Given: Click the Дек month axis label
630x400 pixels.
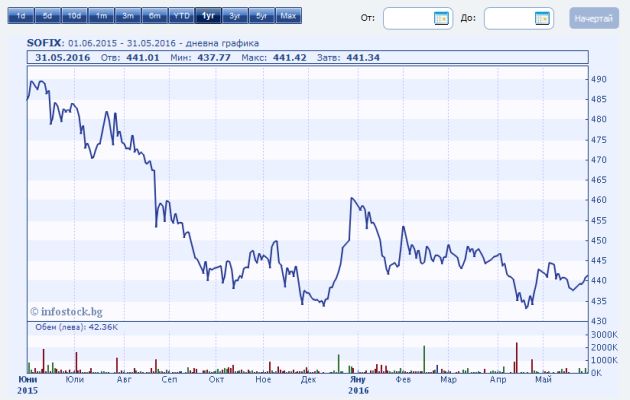Looking at the screenshot, I should 308,380.
